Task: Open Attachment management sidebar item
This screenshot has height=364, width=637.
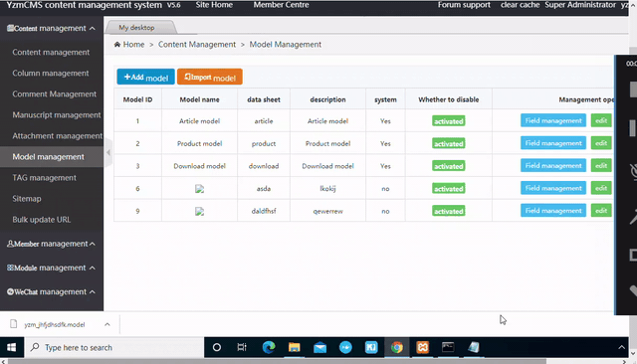Action: point(58,136)
